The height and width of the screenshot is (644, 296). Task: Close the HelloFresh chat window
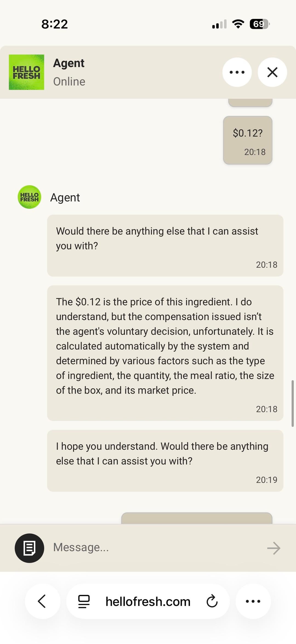272,72
